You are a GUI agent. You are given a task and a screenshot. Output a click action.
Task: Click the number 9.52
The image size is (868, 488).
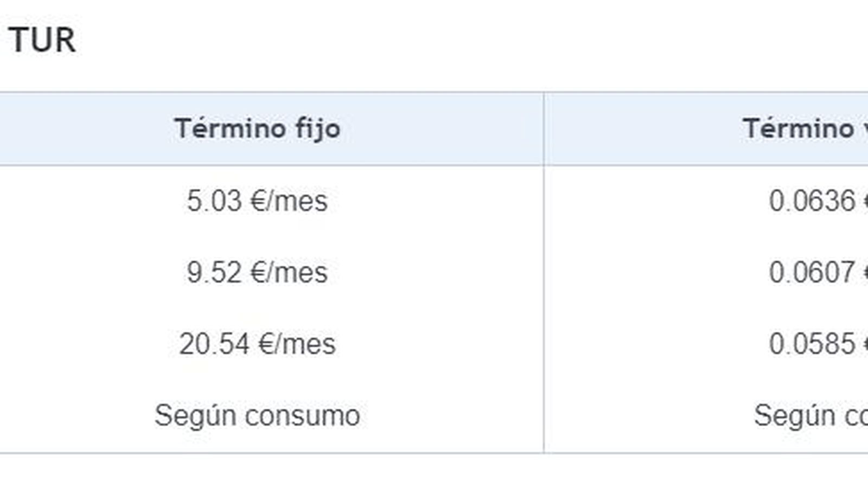click(214, 272)
